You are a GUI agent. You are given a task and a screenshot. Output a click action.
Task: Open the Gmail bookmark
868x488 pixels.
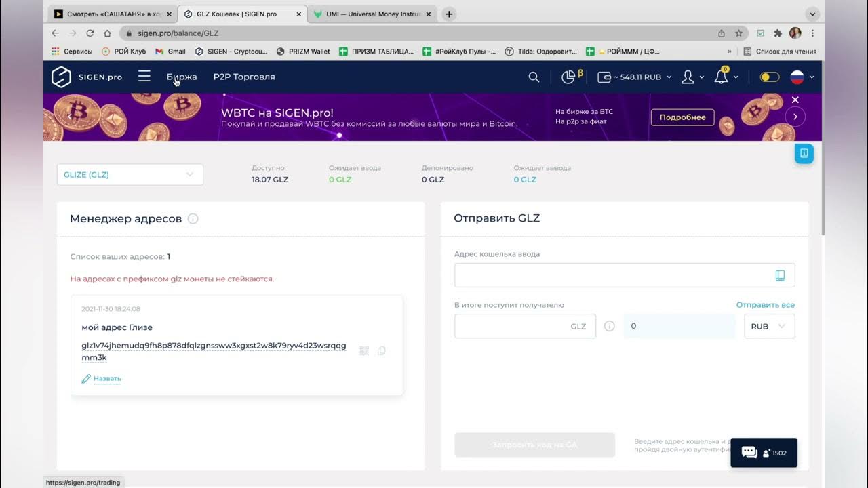point(170,52)
